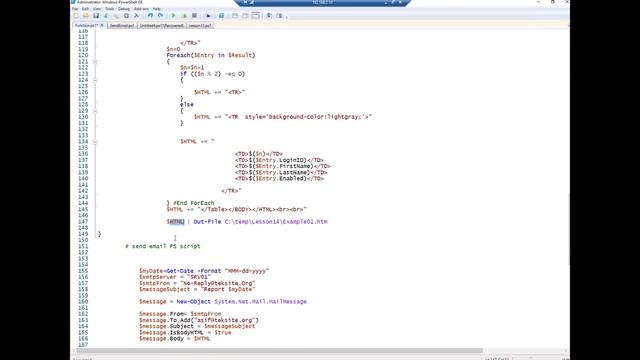Click the New Remote PowerShell Tab icon
This screenshot has height=360, width=640.
click(208, 16)
